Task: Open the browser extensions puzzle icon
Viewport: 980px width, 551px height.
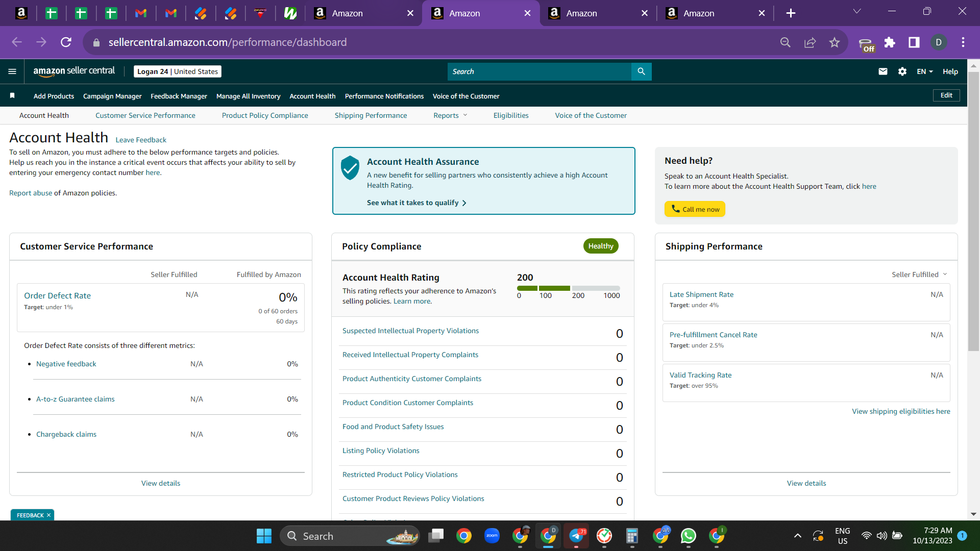Action: 890,42
